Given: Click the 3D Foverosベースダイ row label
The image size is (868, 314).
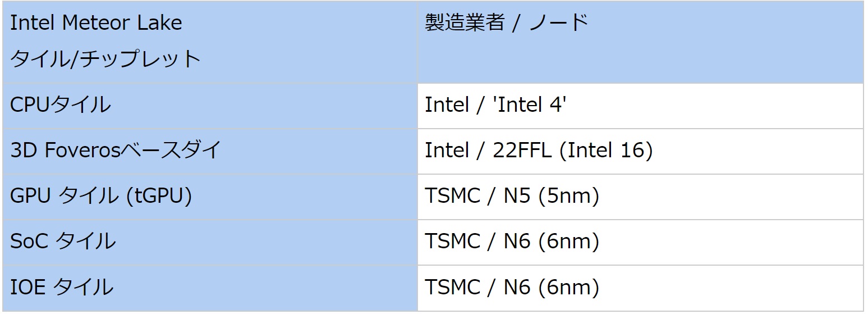Looking at the screenshot, I should [116, 150].
